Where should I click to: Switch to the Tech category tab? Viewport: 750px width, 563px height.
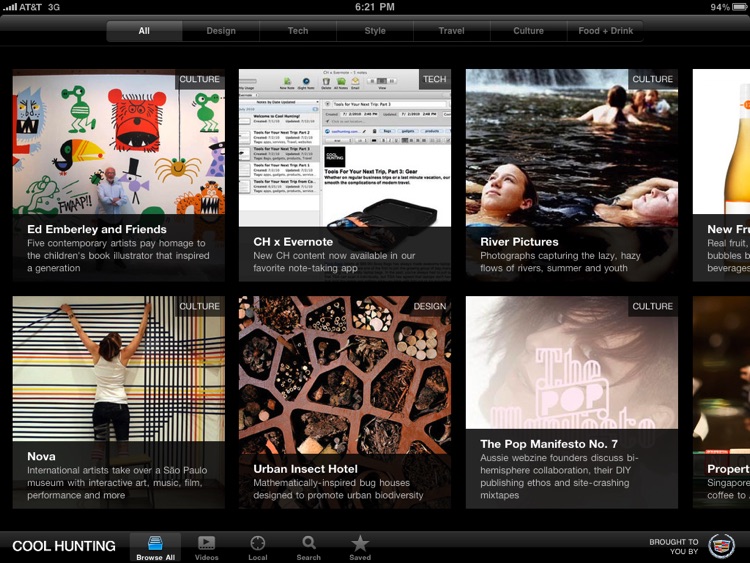tap(298, 31)
